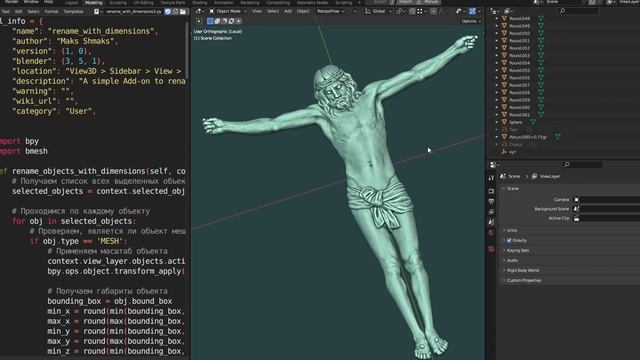This screenshot has width=640, height=360.
Task: Toggle the Gravity checkbox
Action: 509,240
